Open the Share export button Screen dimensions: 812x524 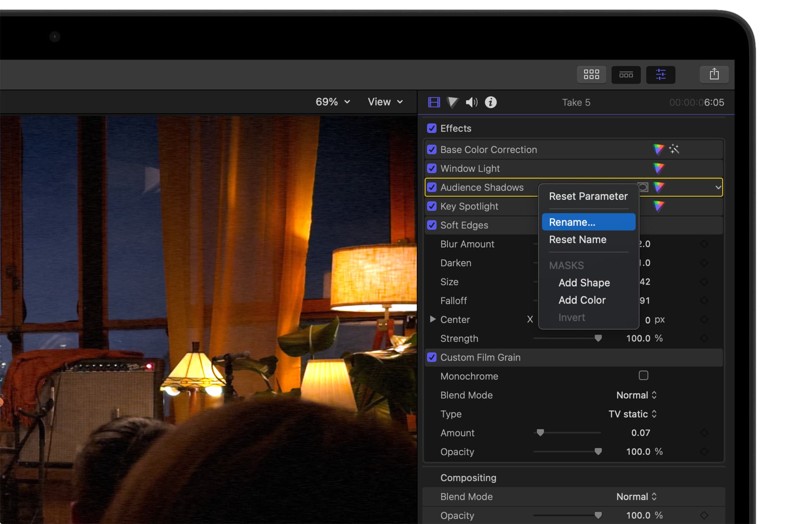[x=714, y=74]
